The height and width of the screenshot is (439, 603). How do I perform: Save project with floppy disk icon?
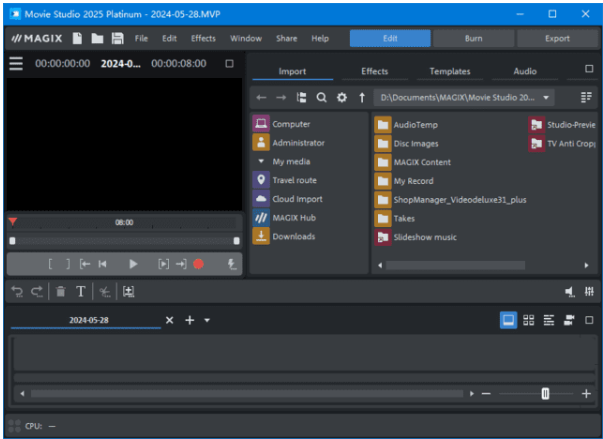(x=117, y=38)
